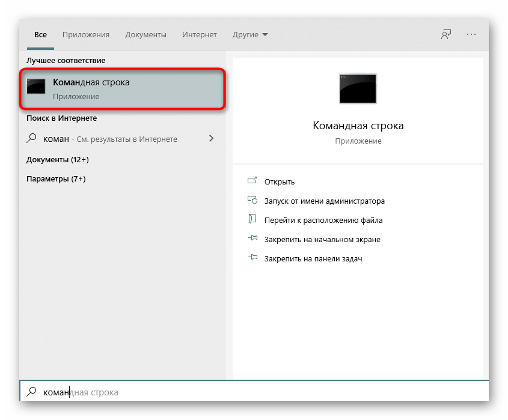Open the three-dots options menu
The width and height of the screenshot is (508, 420).
pos(471,34)
